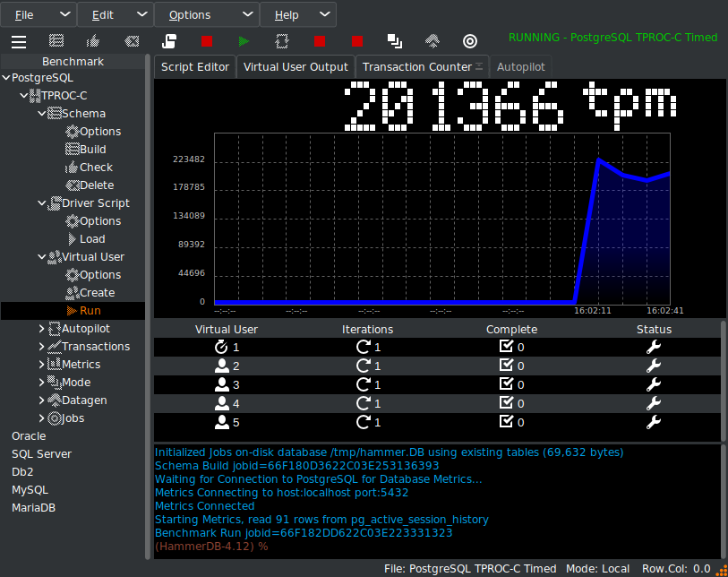The width and height of the screenshot is (728, 577).
Task: Toggle the Complete checkbox for Virtual User 5
Action: coord(506,421)
